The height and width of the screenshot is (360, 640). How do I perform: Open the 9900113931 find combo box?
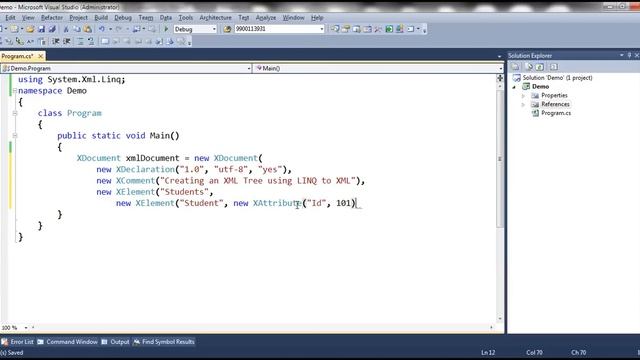click(x=321, y=29)
